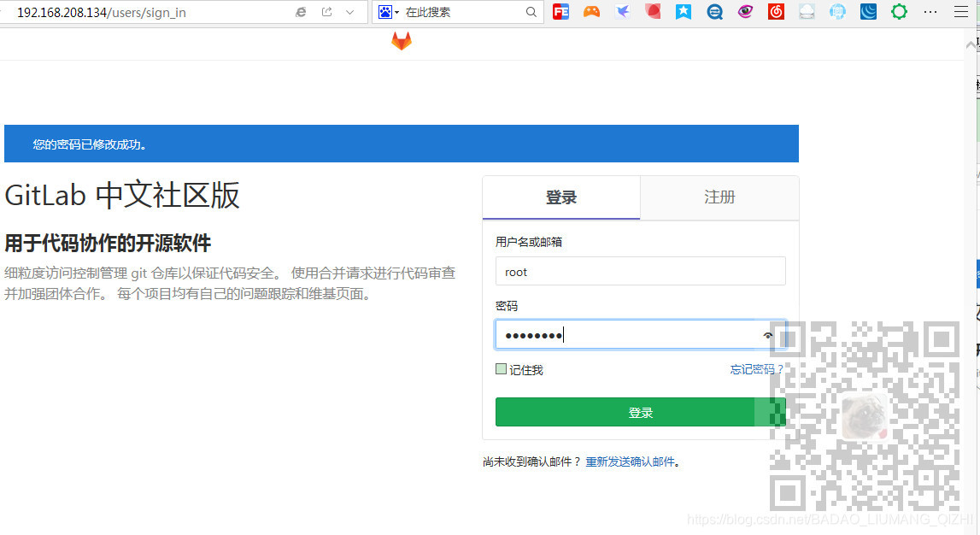
Task: Click the 您的密码已修改成功 notification text
Action: [x=90, y=144]
